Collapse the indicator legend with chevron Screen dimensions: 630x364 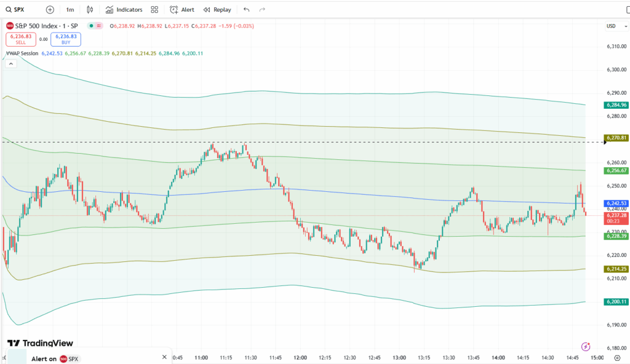[x=11, y=63]
